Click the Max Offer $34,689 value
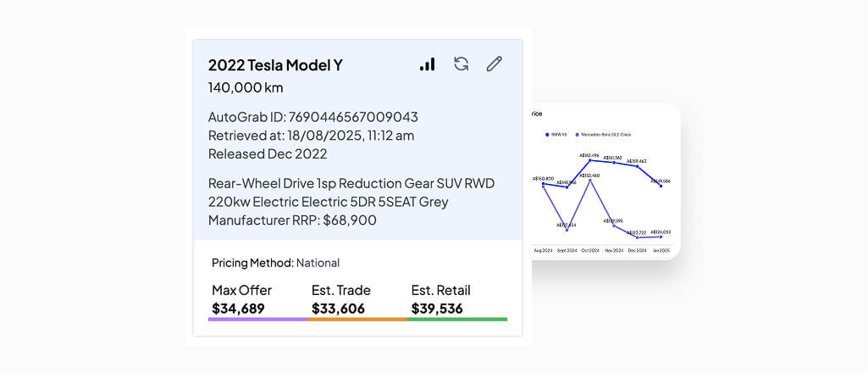Viewport: 868px width, 373px height. [238, 309]
